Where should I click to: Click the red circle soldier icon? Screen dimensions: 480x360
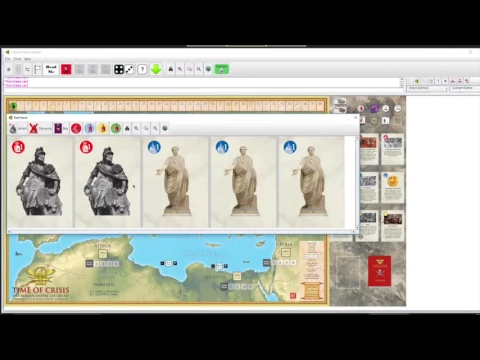coord(76,128)
